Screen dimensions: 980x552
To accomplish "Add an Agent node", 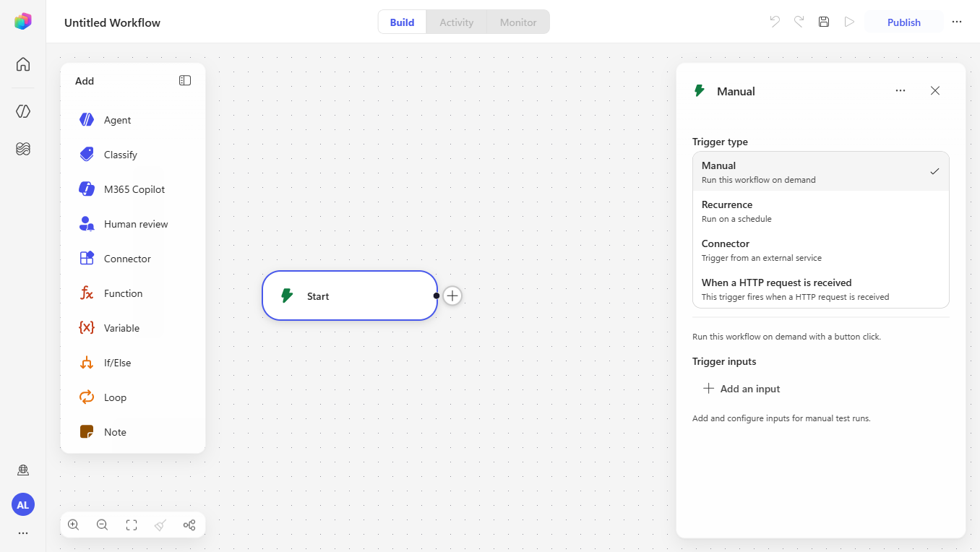I will [x=133, y=120].
